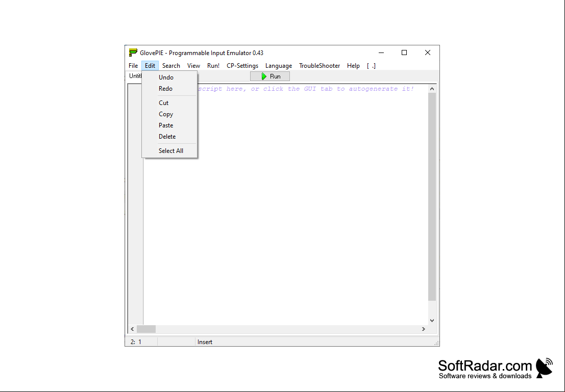Close the GlovePIE window
The height and width of the screenshot is (392, 565).
428,53
